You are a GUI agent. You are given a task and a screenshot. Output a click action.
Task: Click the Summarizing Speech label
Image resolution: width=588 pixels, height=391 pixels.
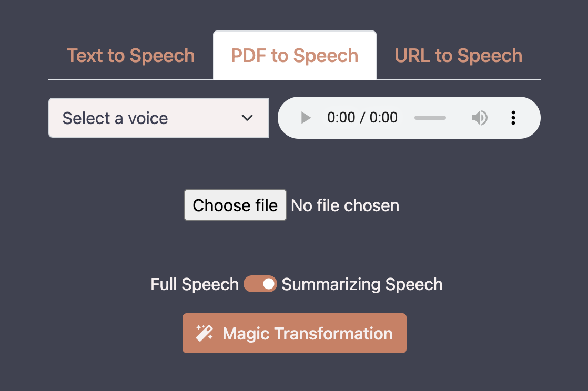tap(362, 284)
